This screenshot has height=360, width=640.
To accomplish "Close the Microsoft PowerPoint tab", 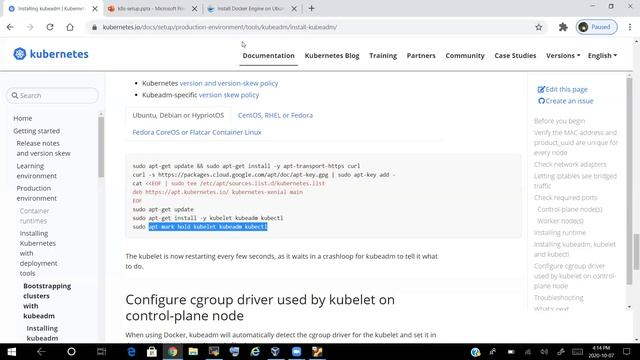I will (194, 8).
